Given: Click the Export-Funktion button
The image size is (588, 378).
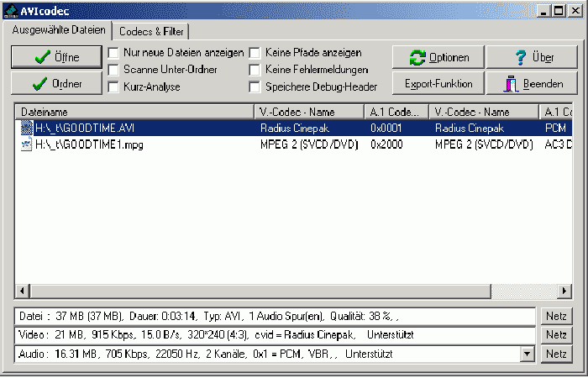Looking at the screenshot, I should click(438, 84).
